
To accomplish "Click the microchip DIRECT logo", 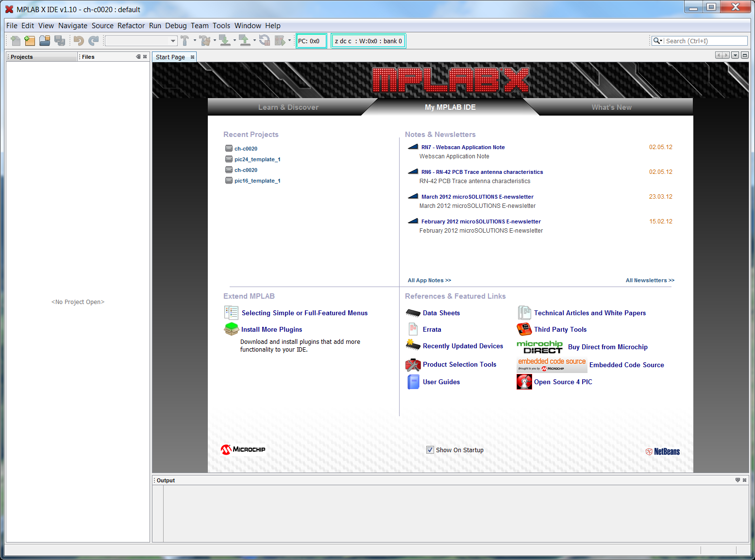I will pos(539,347).
